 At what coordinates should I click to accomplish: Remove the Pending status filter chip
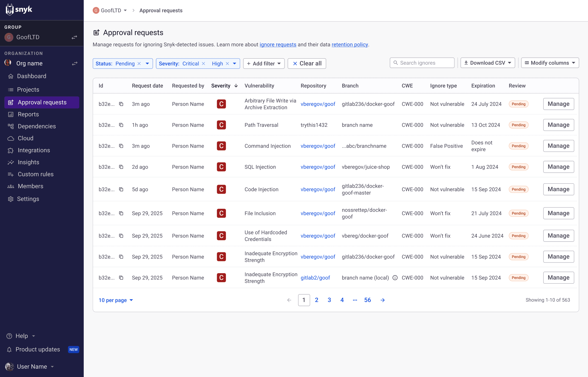[139, 64]
